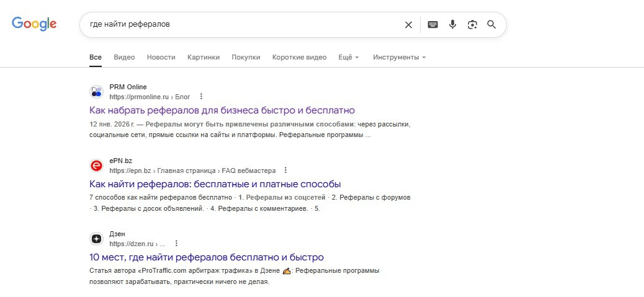This screenshot has width=644, height=297.
Task: Start voice search with the microphone
Action: [452, 25]
